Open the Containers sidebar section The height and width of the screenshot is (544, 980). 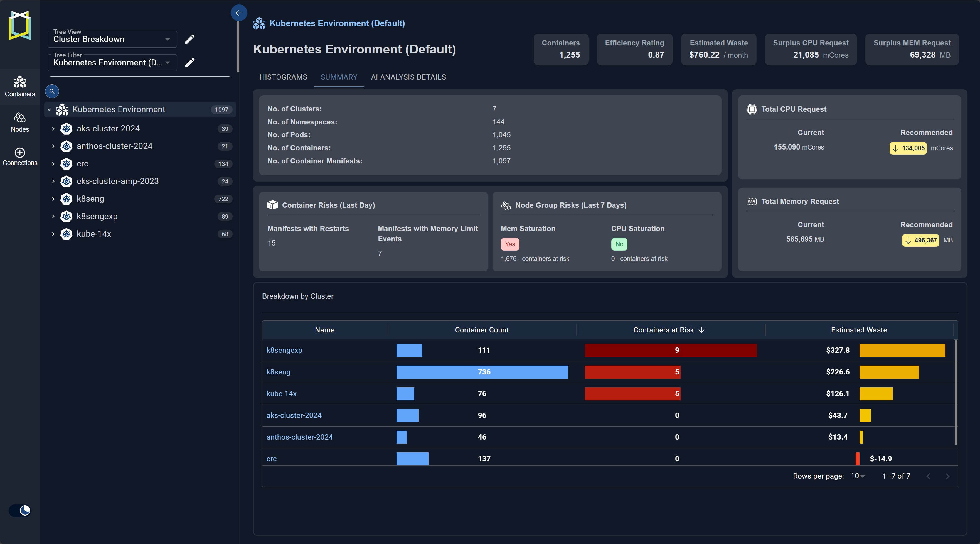[20, 86]
